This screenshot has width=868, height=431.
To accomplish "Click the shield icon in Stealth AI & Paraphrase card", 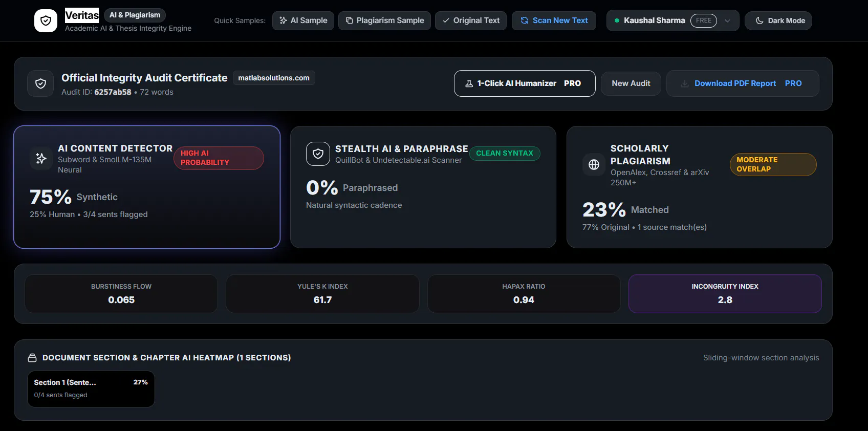I will click(x=318, y=154).
